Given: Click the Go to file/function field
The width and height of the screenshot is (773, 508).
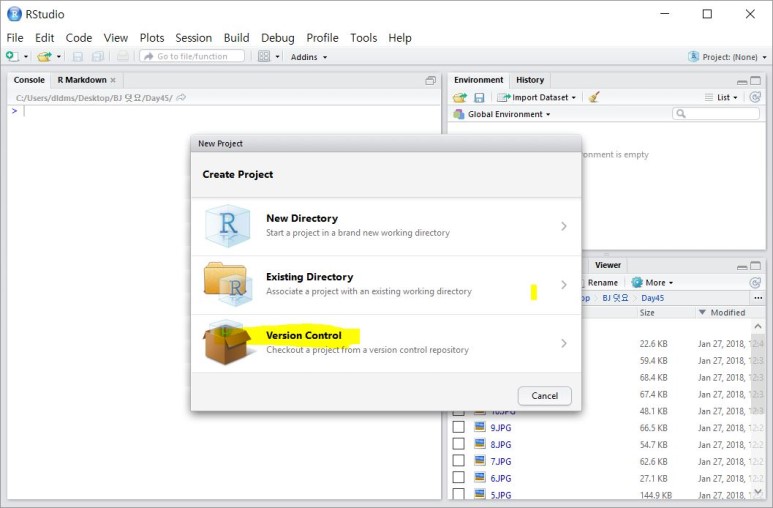Looking at the screenshot, I should 192,56.
